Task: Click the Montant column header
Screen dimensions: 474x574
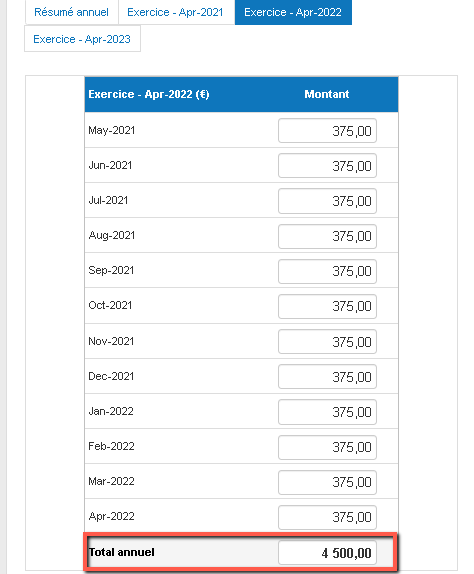Action: pyautogui.click(x=326, y=94)
